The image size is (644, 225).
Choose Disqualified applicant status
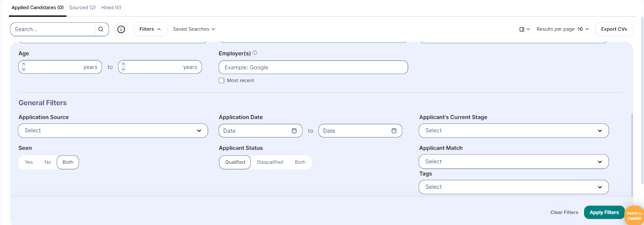coord(270,162)
